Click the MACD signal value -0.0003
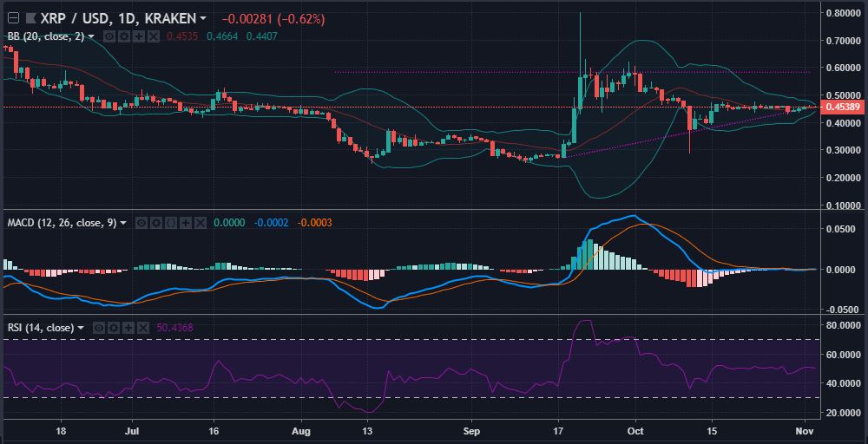The height and width of the screenshot is (444, 868). point(314,223)
